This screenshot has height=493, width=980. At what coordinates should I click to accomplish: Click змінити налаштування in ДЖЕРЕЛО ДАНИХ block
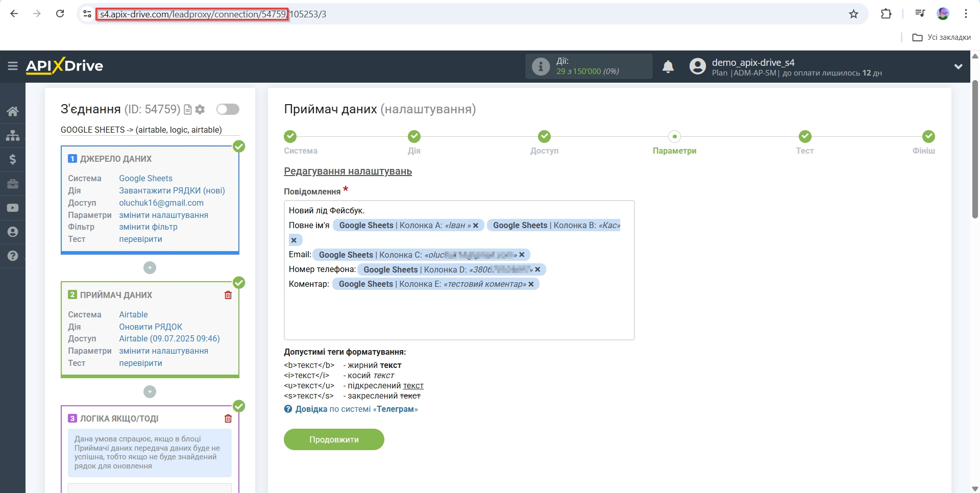[x=163, y=215]
